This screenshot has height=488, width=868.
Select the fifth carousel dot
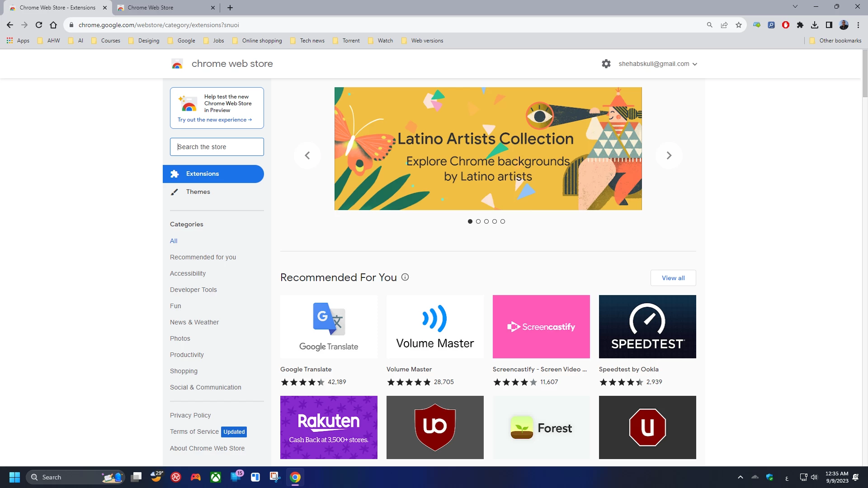coord(503,221)
